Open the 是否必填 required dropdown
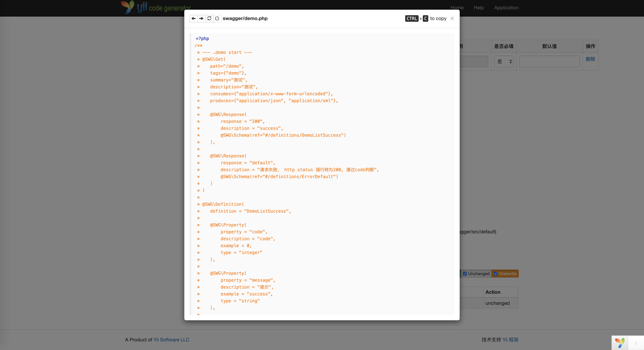Image resolution: width=644 pixels, height=350 pixels. click(x=504, y=61)
